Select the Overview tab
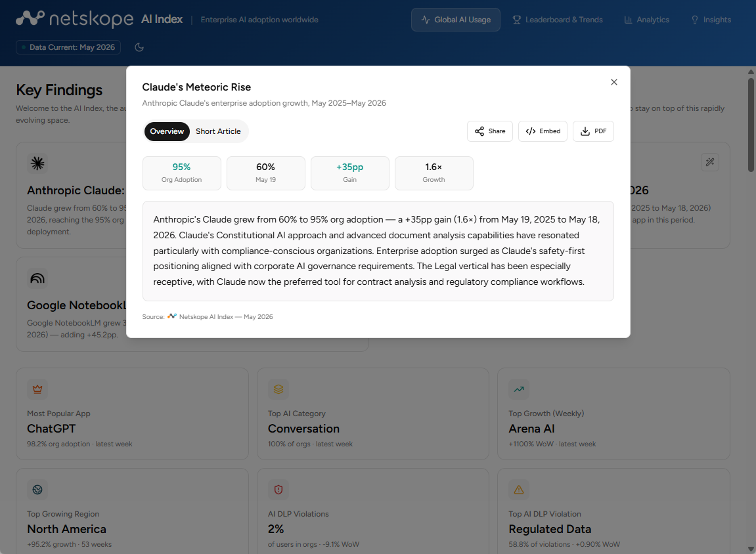Image resolution: width=756 pixels, height=554 pixels. click(x=167, y=131)
